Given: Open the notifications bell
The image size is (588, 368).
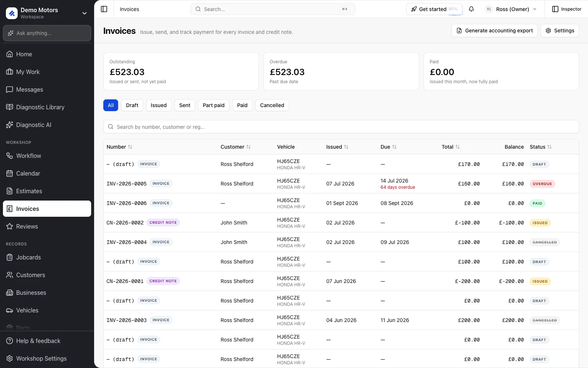Looking at the screenshot, I should point(471,9).
